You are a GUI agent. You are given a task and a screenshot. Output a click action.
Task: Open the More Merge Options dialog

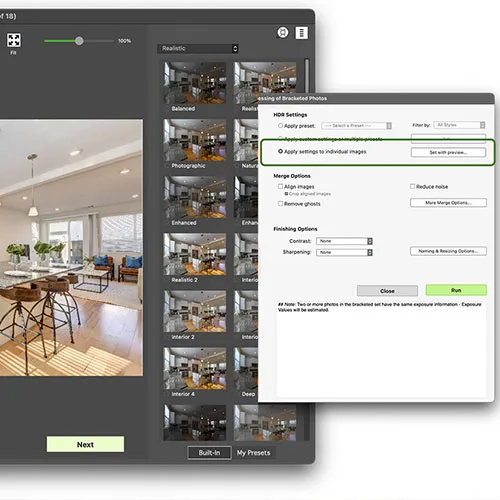pos(448,203)
